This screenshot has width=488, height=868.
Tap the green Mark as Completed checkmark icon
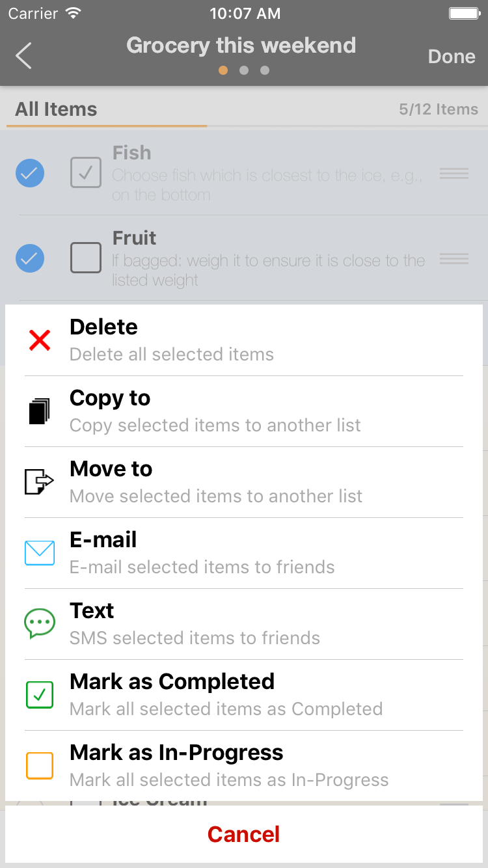pyautogui.click(x=40, y=695)
